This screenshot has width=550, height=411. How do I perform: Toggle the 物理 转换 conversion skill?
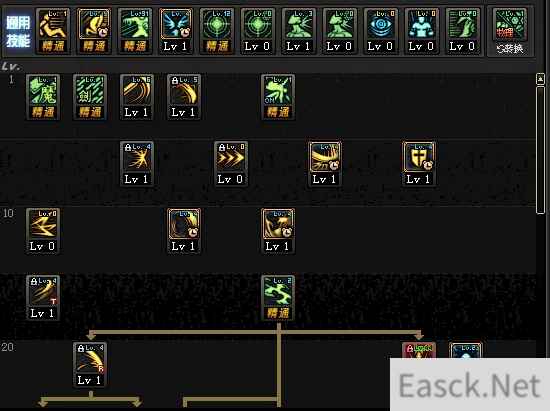(510, 31)
